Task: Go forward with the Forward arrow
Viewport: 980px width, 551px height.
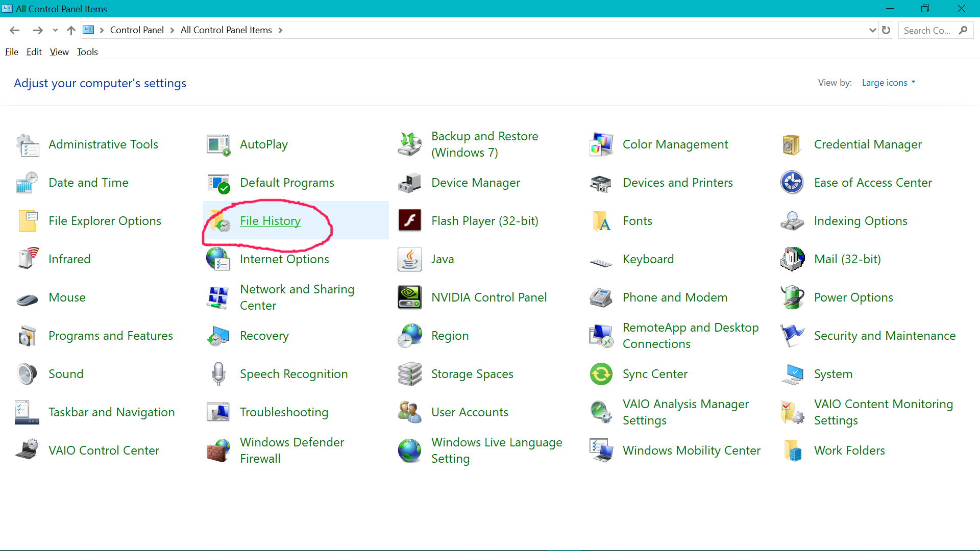Action: point(38,30)
